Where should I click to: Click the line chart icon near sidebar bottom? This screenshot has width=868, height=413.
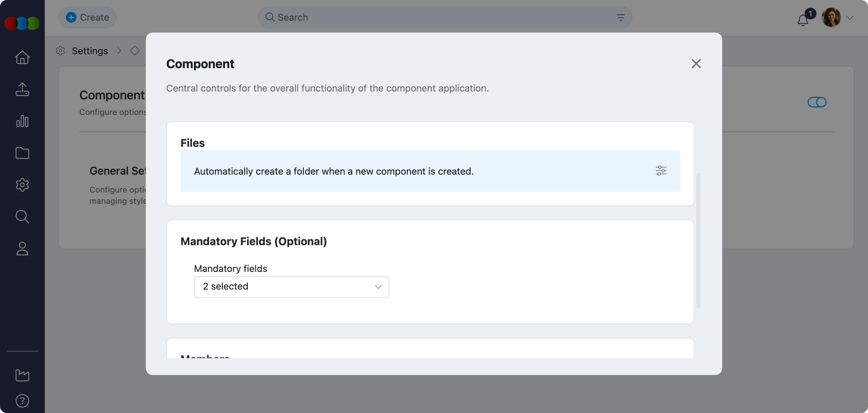click(x=22, y=375)
